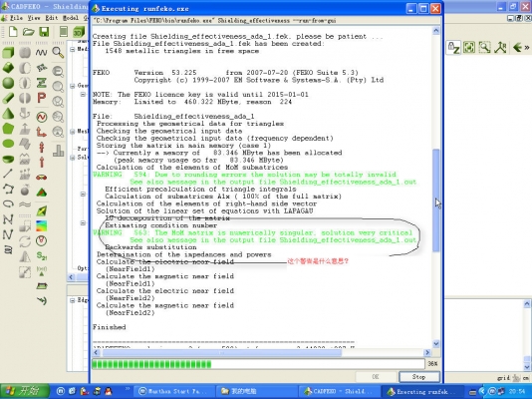
Task: Click the zoom-to-extents icon in the view toolbar
Action: [x=469, y=47]
